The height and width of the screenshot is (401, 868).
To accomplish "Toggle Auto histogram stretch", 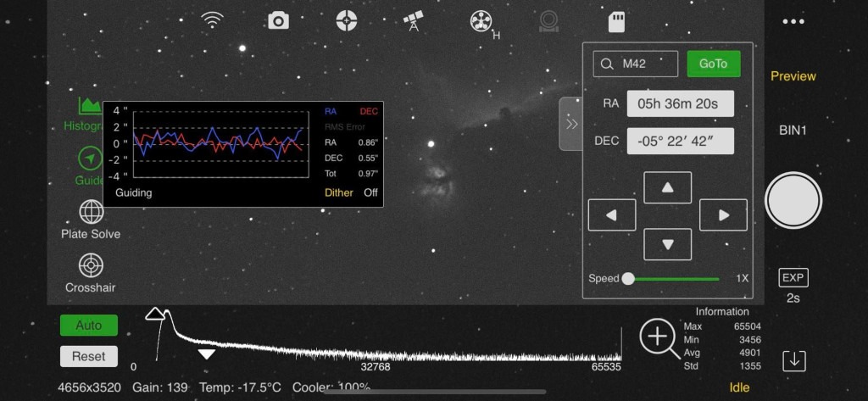I will [x=89, y=326].
